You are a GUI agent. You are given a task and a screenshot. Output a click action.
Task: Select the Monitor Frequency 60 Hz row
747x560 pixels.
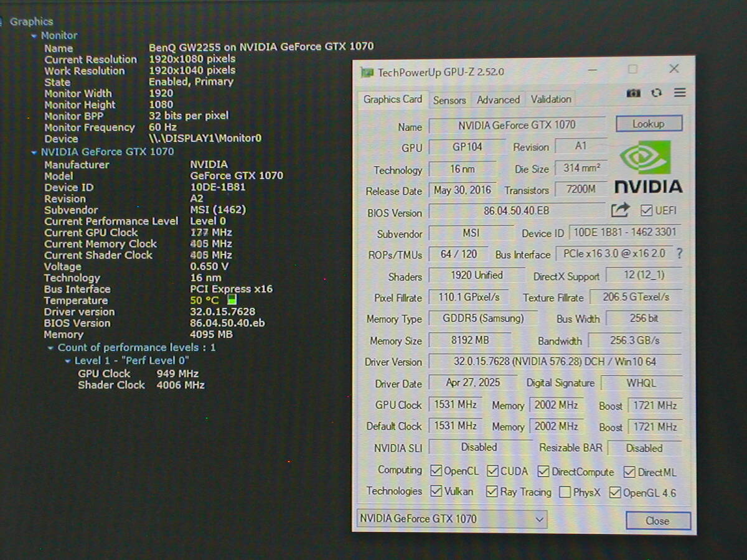pyautogui.click(x=111, y=127)
